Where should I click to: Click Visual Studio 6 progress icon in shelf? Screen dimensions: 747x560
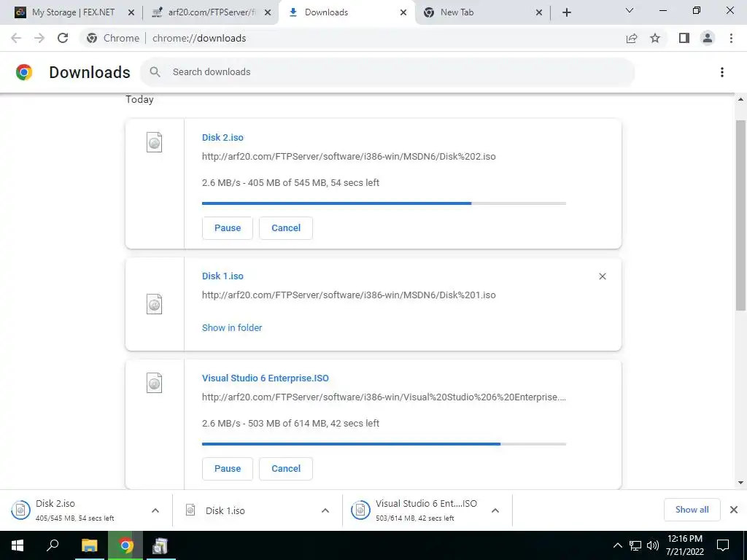360,510
